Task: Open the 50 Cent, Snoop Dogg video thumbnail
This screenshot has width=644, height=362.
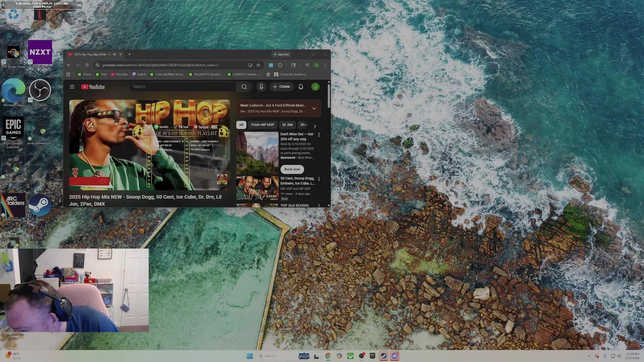Action: pyautogui.click(x=257, y=189)
